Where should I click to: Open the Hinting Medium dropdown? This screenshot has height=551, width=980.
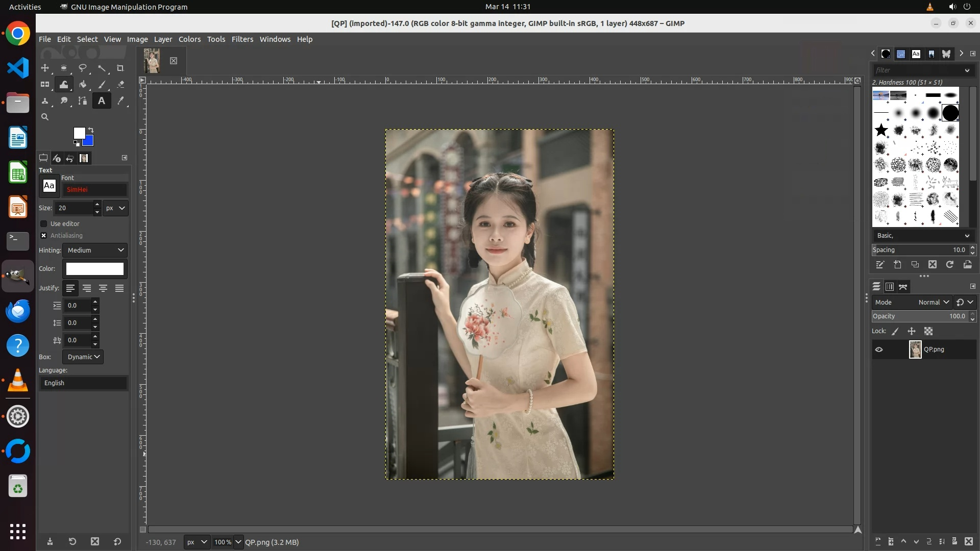(95, 251)
